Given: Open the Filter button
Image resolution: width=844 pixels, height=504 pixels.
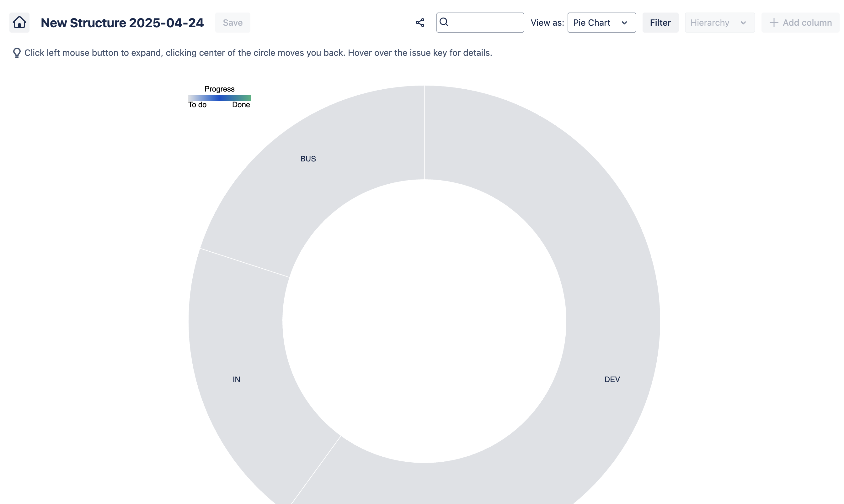Looking at the screenshot, I should pyautogui.click(x=660, y=23).
